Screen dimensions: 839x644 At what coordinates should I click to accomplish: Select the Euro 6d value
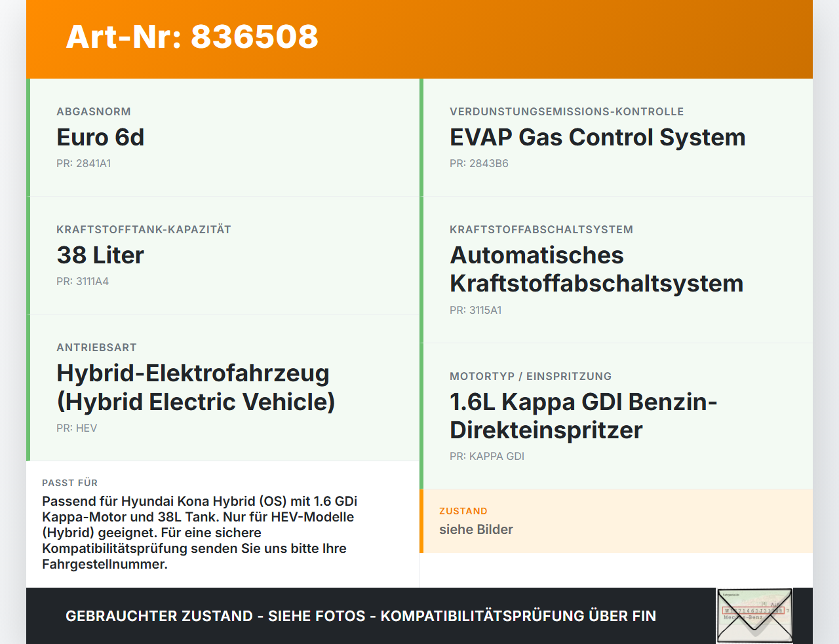(x=100, y=137)
